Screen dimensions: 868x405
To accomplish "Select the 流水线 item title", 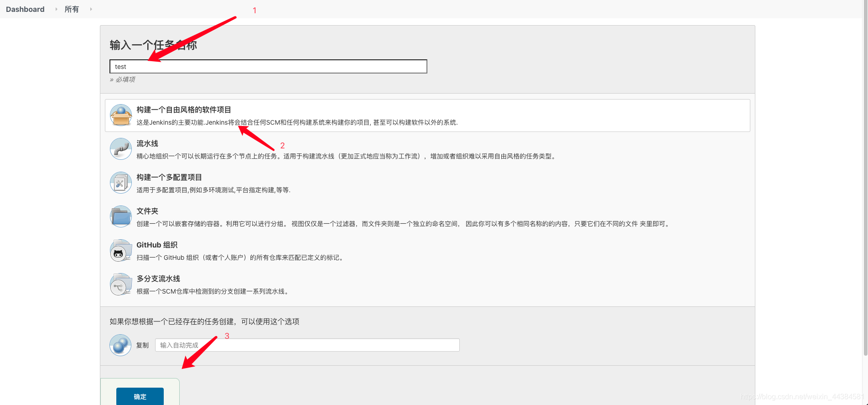I will pos(147,143).
